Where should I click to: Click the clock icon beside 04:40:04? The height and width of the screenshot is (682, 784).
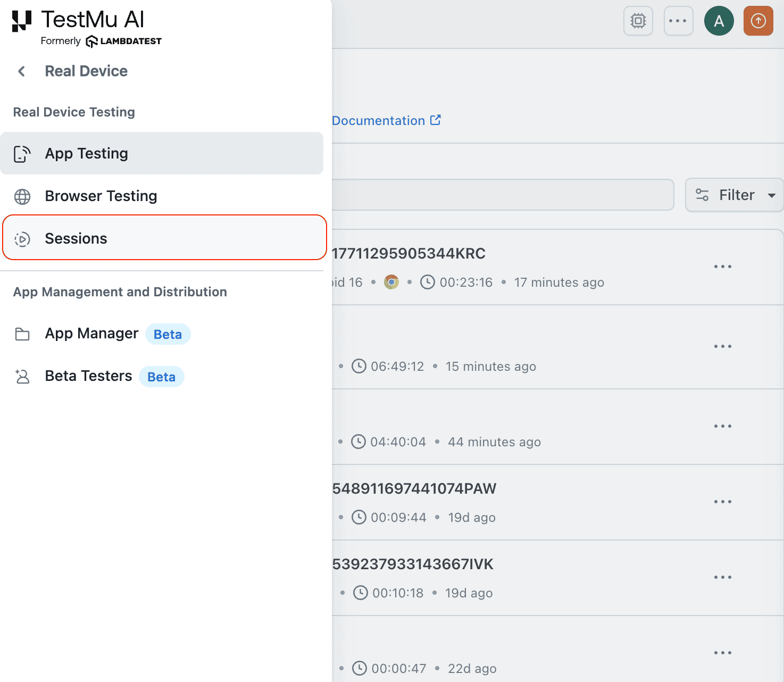click(358, 442)
